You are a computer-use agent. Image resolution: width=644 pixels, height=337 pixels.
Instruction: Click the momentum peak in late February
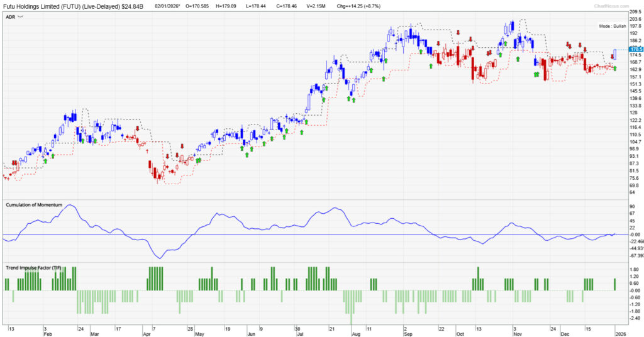click(x=70, y=206)
